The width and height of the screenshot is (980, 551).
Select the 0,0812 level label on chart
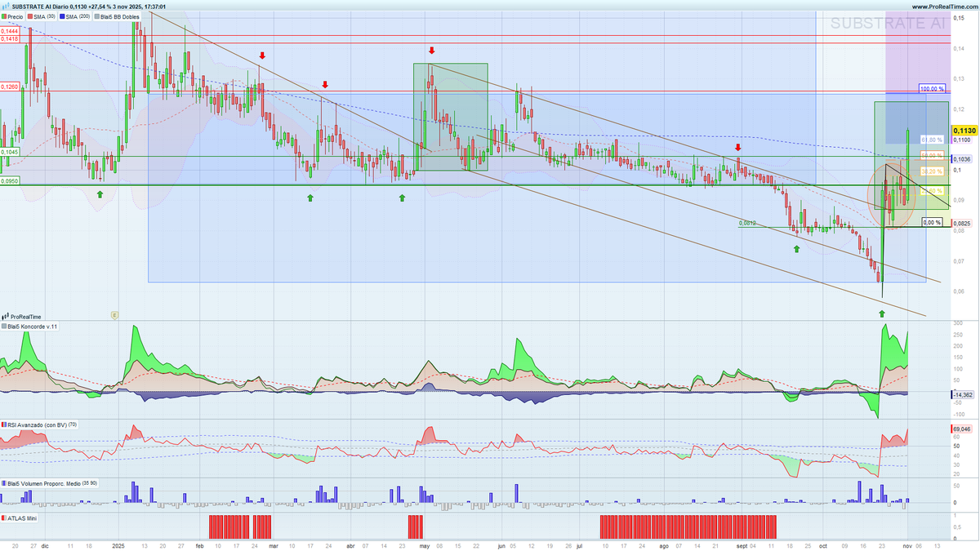747,222
